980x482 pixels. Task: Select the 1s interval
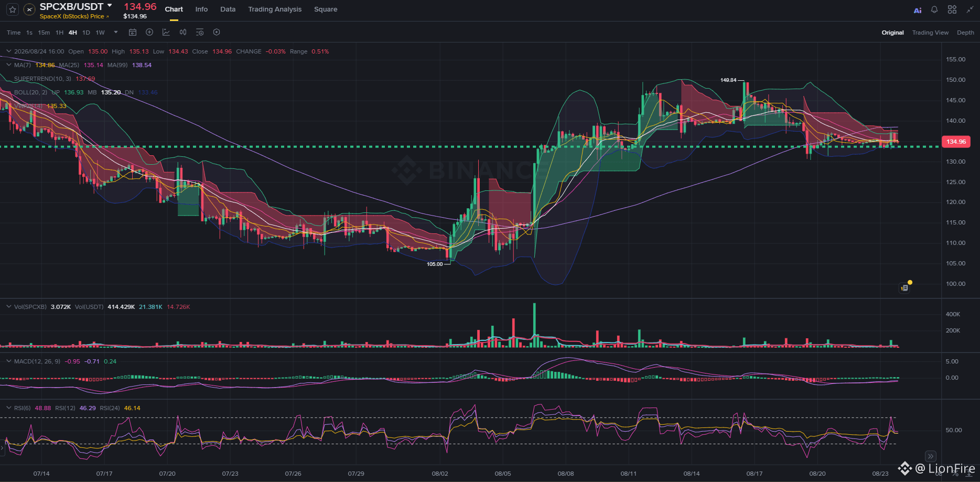click(29, 33)
